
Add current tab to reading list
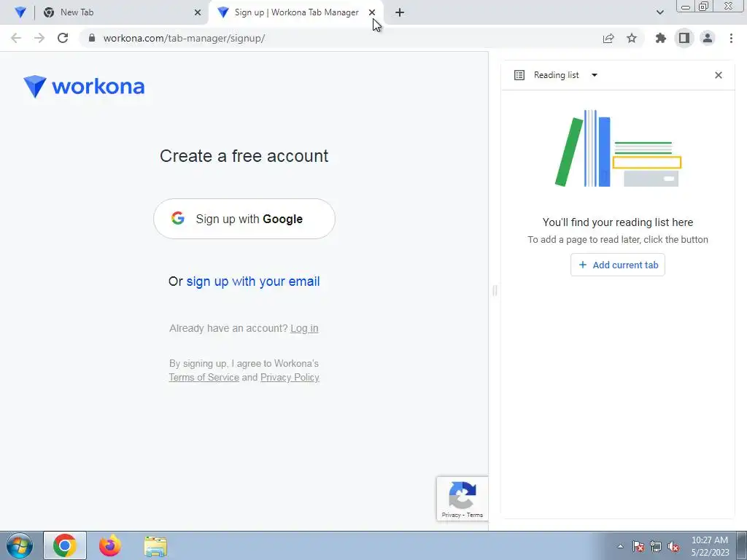618,265
